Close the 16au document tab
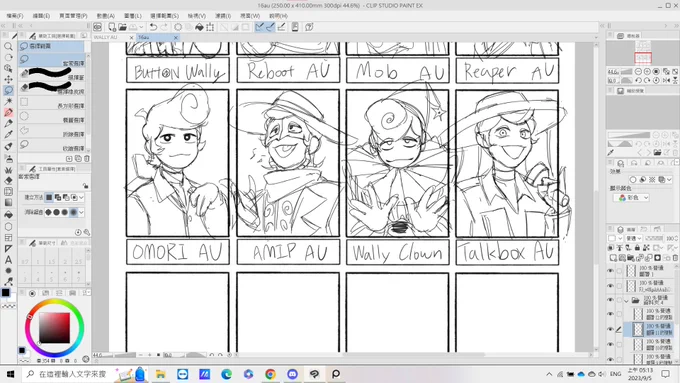This screenshot has height=383, width=680. pyautogui.click(x=176, y=38)
